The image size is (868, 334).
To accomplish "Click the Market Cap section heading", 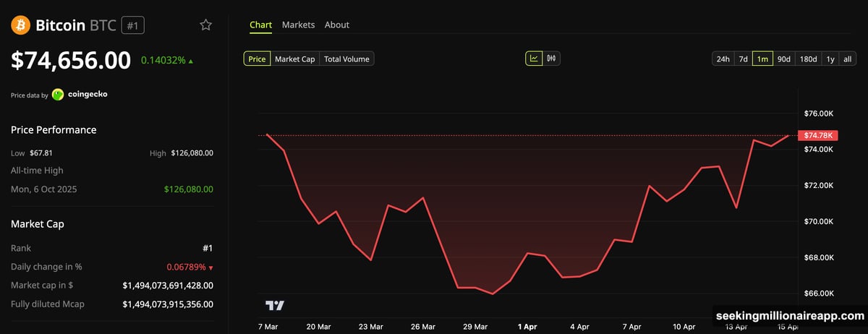I will (x=38, y=224).
